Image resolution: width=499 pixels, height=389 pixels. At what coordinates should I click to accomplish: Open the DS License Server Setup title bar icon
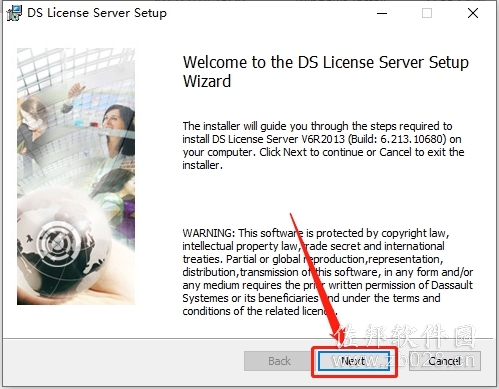point(14,13)
